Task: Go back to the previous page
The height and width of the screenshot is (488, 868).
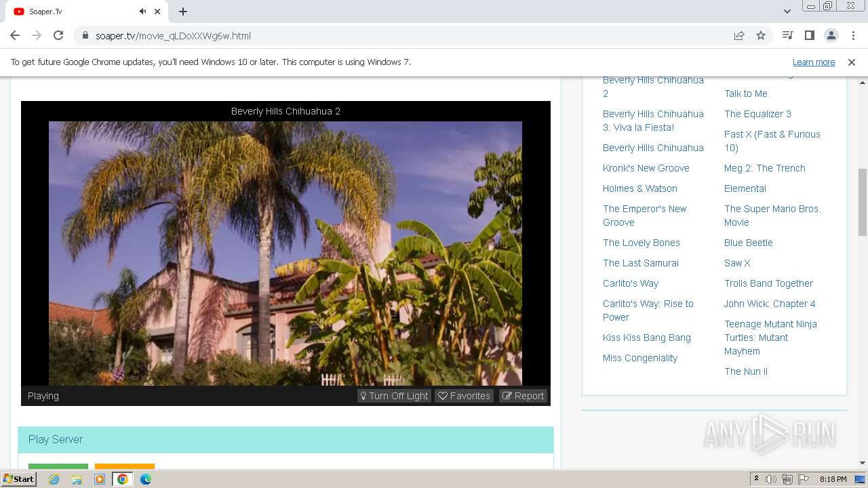Action: coord(15,35)
